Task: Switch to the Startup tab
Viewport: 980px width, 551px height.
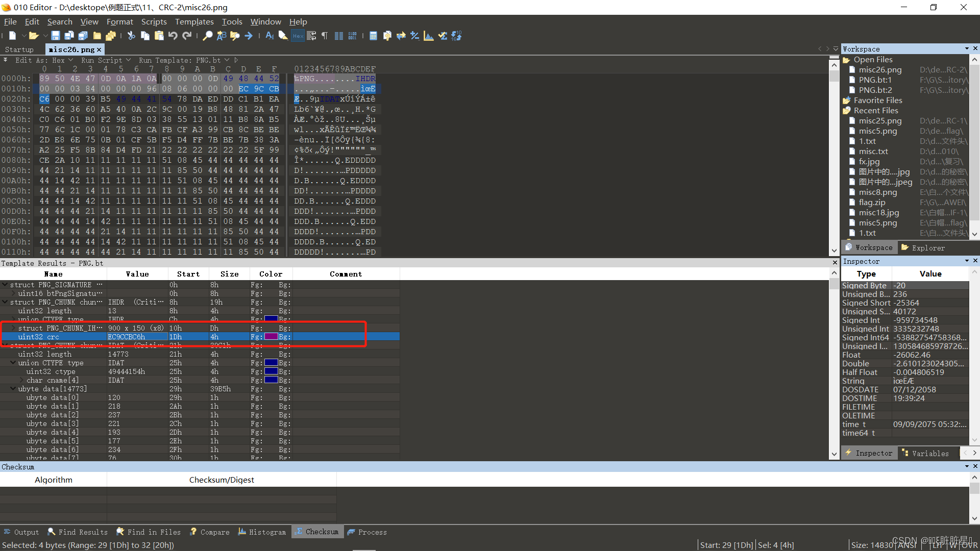Action: 19,49
